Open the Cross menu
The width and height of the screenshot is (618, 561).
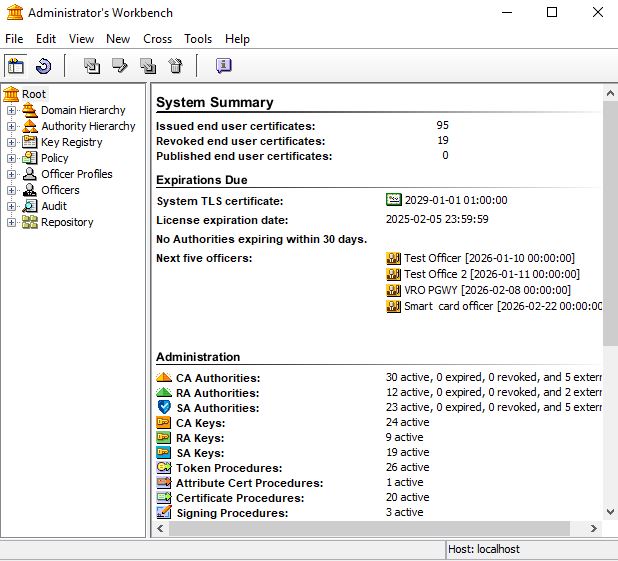coord(157,39)
